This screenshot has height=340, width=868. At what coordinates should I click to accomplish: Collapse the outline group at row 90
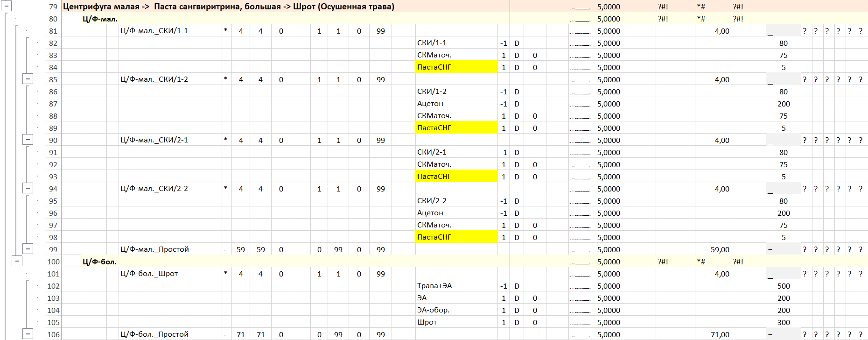[28, 140]
